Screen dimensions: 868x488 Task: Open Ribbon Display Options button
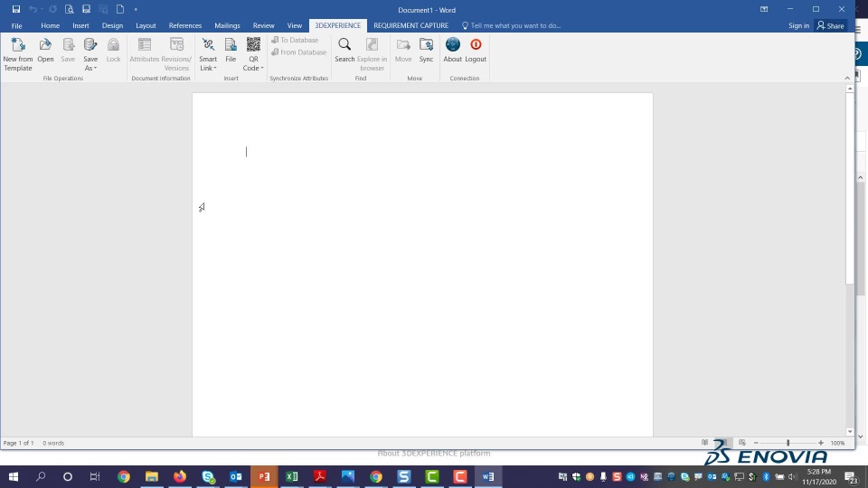764,9
